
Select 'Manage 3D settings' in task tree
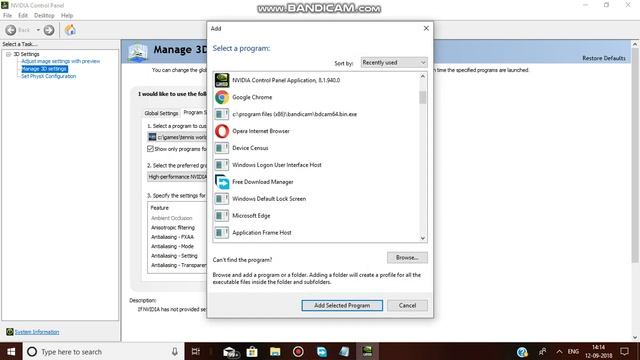[44, 69]
